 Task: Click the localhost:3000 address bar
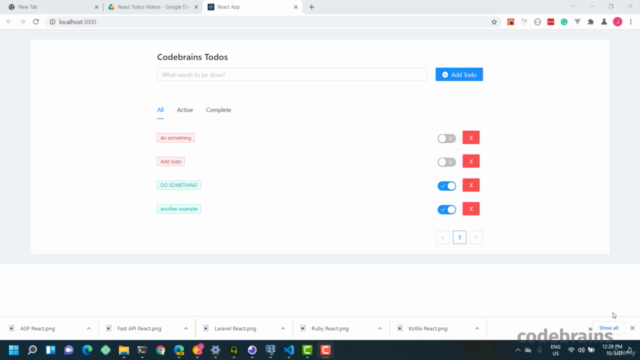tap(269, 22)
